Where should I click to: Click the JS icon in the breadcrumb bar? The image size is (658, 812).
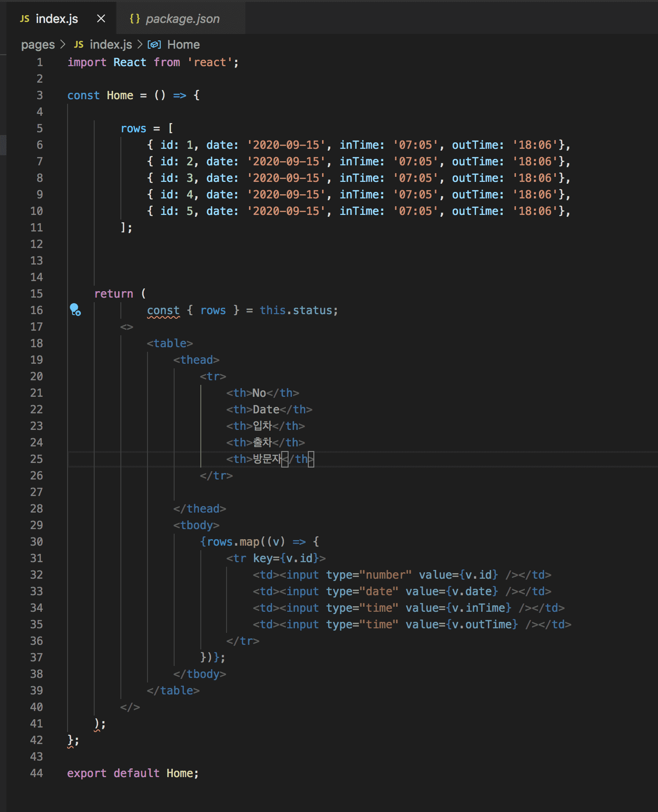[x=79, y=45]
